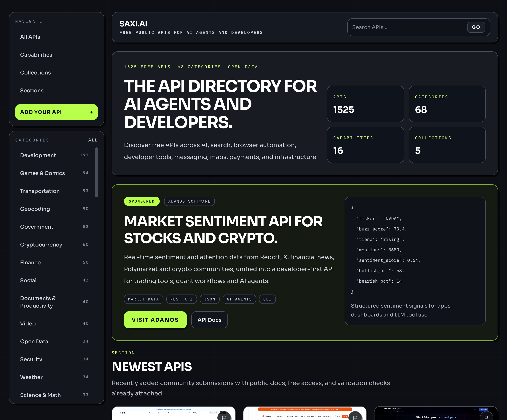Screen dimensions: 507x420
Task: Select the Games & Comics category
Action: point(54,173)
